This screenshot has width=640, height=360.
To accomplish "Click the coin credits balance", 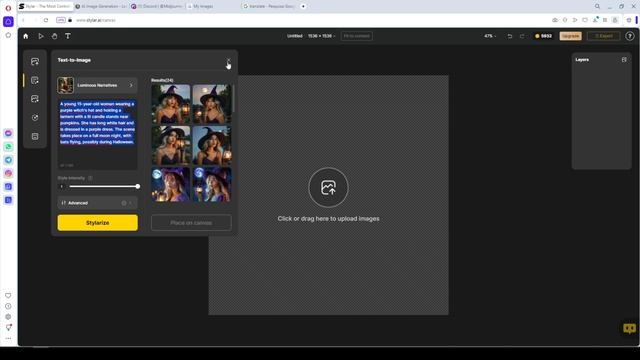I will pyautogui.click(x=543, y=36).
